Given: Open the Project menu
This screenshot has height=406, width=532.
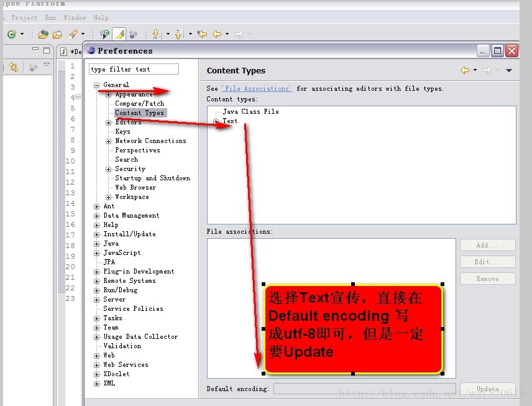Looking at the screenshot, I should tap(24, 17).
